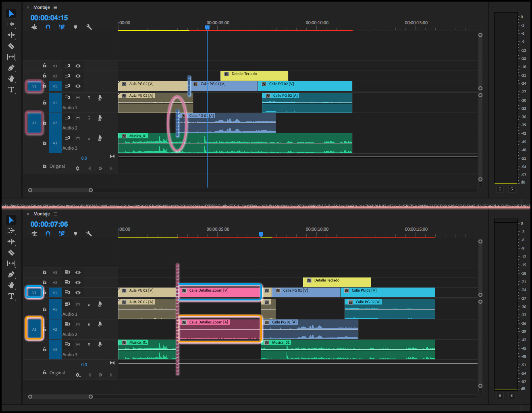Click the Montaje sequence tab above timecode 00:00:07:06

click(42, 214)
